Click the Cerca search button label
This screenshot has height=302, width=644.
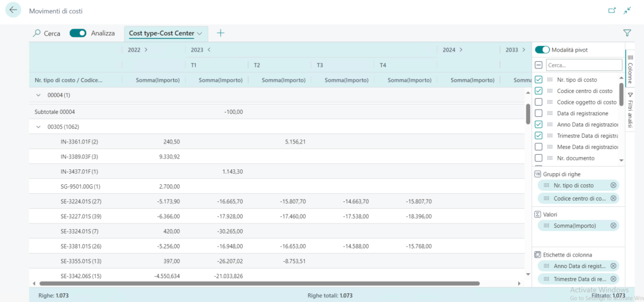(x=52, y=33)
